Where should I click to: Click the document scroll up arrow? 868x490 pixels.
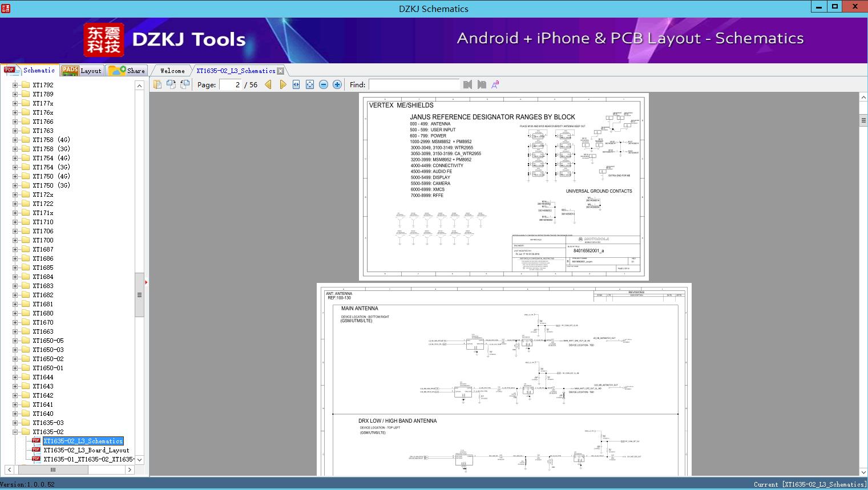[x=863, y=98]
